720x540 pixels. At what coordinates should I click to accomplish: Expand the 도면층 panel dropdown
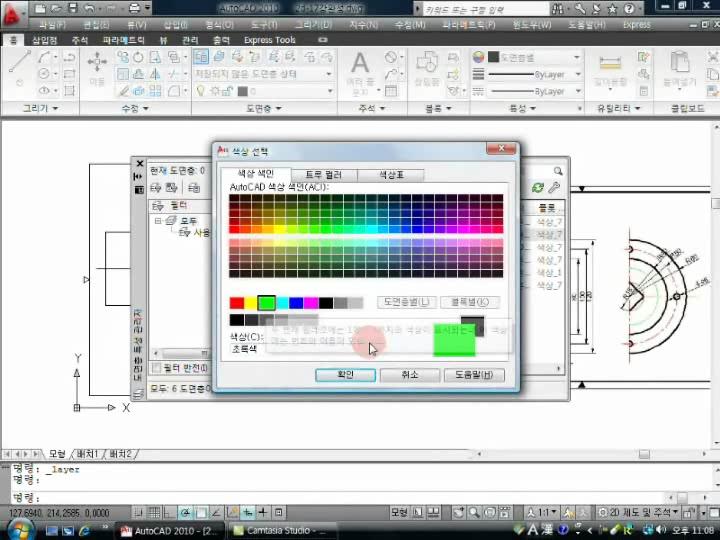[264, 108]
